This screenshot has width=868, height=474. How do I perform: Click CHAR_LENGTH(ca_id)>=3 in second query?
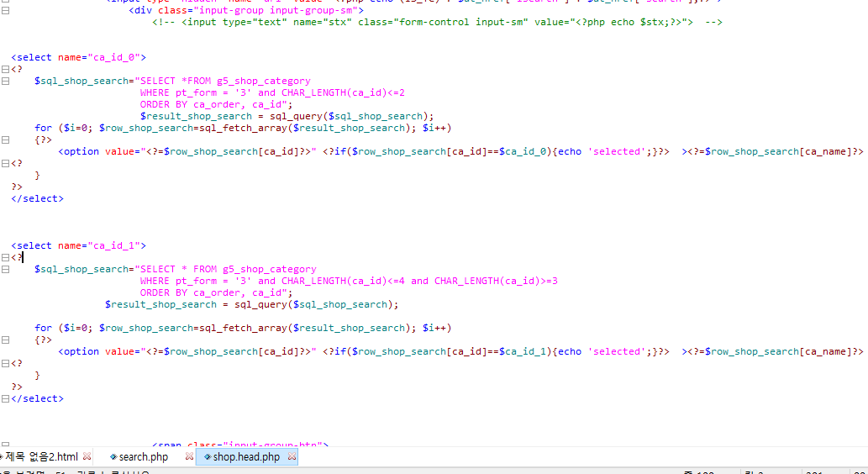(495, 282)
